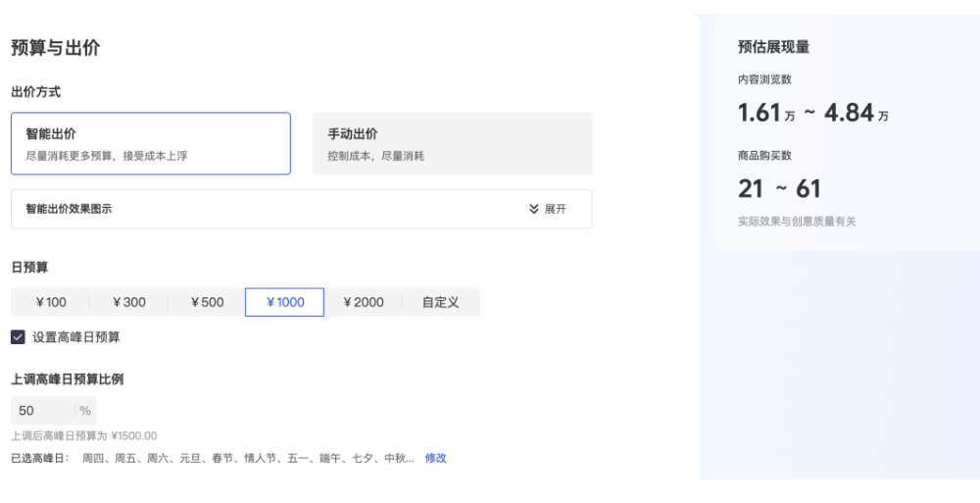Expand 智能出价效果图示 with the 展开 button
This screenshot has width=980, height=503.
(548, 209)
